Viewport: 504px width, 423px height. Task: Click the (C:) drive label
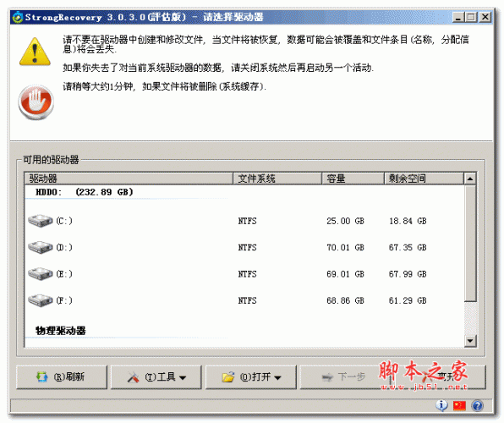coord(64,221)
